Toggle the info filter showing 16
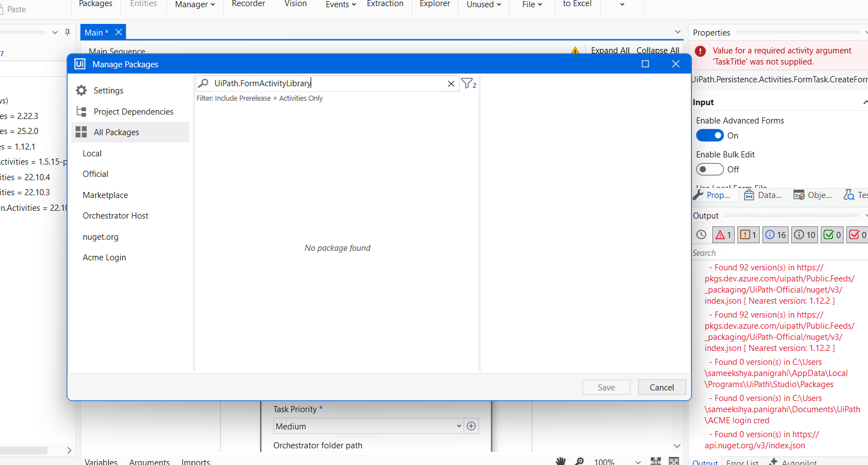This screenshot has width=868, height=465. coord(776,235)
